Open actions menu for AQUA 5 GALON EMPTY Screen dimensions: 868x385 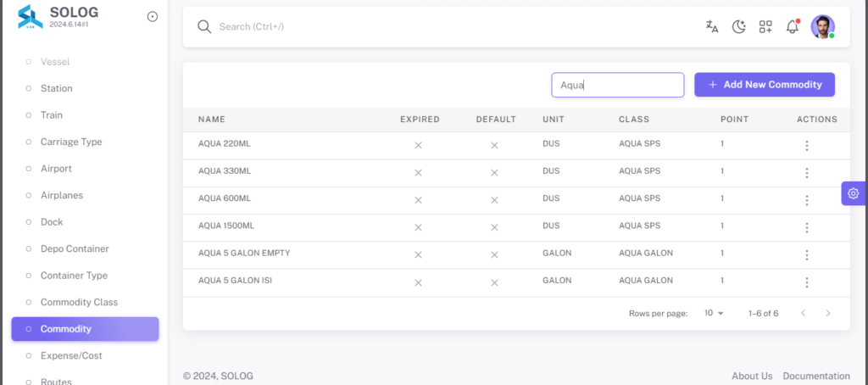click(x=807, y=254)
